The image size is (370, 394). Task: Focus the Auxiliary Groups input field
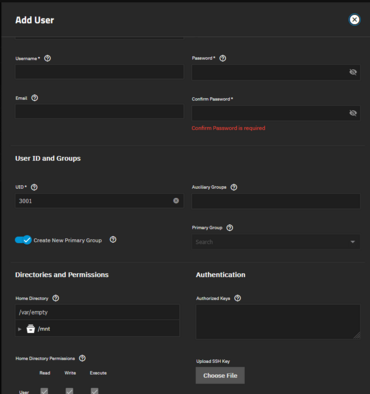276,201
